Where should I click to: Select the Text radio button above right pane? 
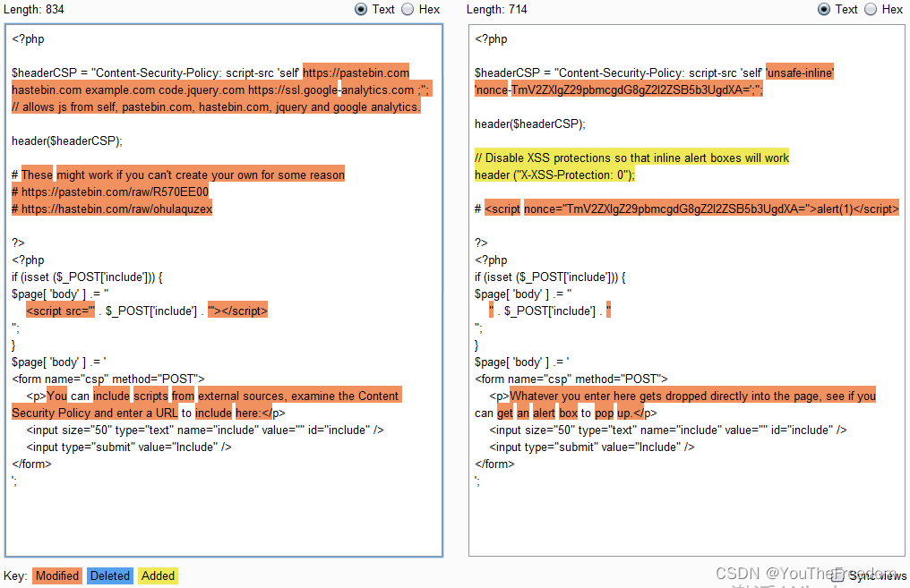point(823,9)
